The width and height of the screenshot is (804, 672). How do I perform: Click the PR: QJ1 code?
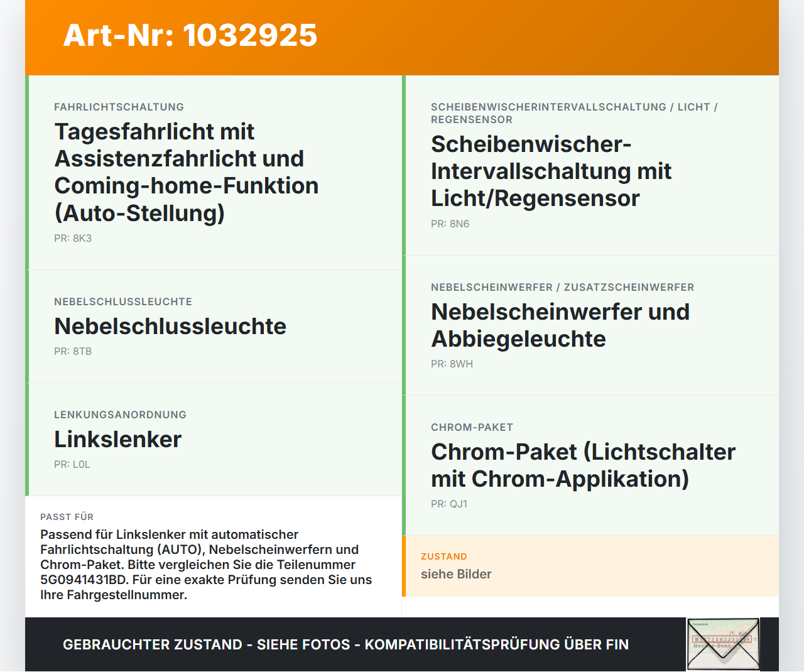449,504
